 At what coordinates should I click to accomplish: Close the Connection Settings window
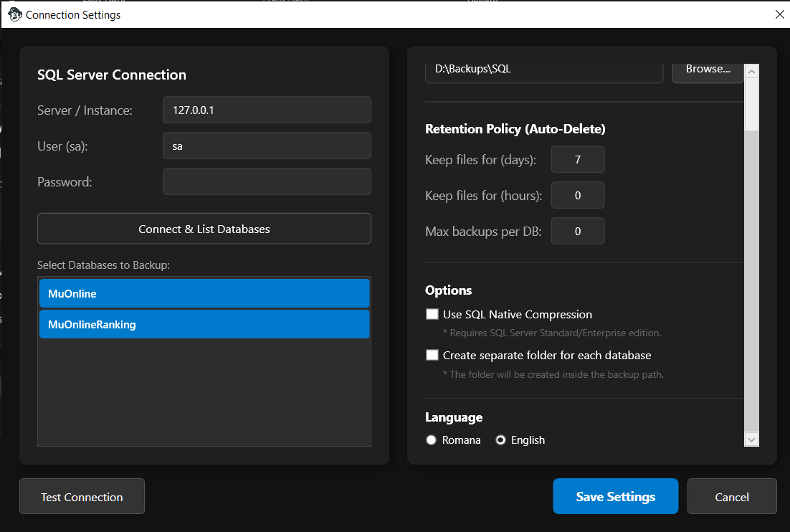point(780,14)
